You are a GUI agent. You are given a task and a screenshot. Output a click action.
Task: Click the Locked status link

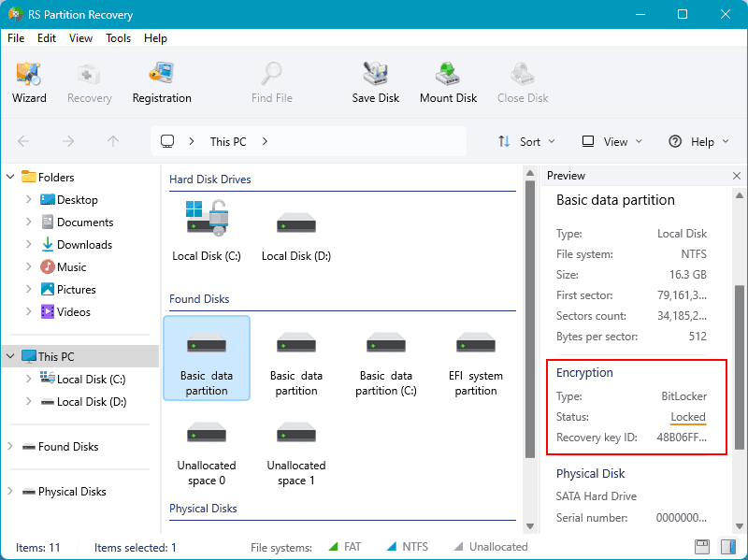coord(688,417)
